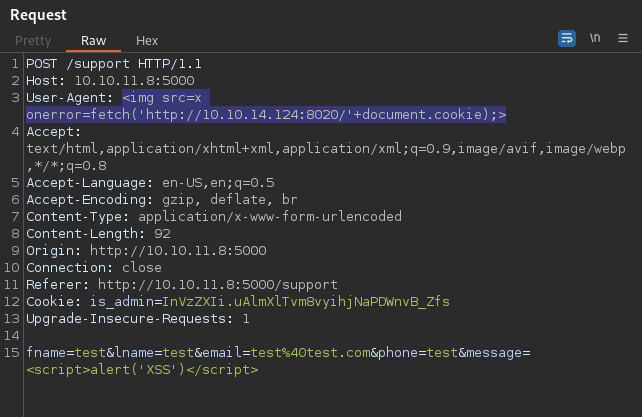Click the 'Cookie:' header name
Viewport: 642px width, 417px height.
pos(54,302)
